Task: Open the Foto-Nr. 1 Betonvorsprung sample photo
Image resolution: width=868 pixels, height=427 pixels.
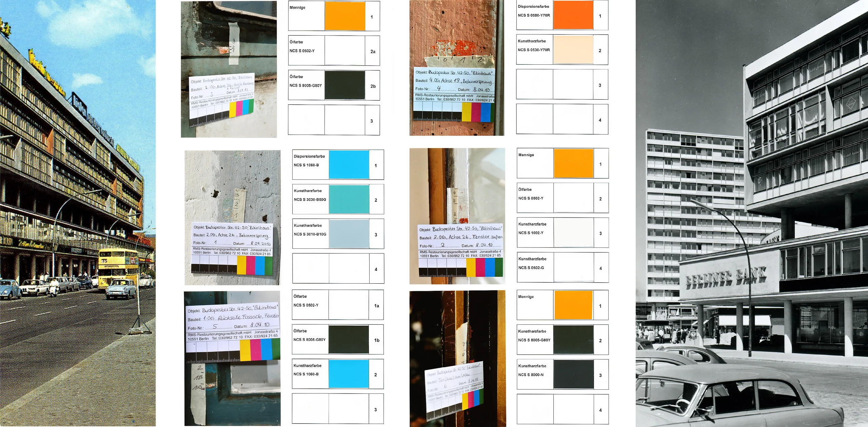Action: [232, 217]
